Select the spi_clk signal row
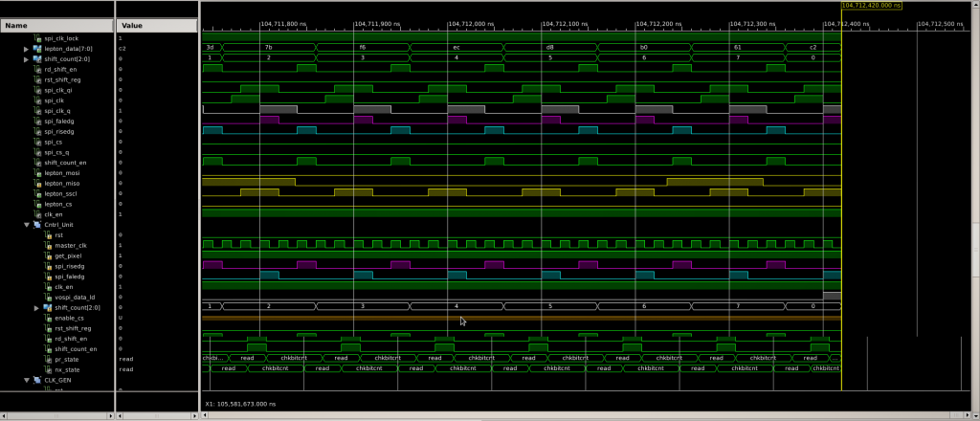The image size is (980, 421). point(56,100)
